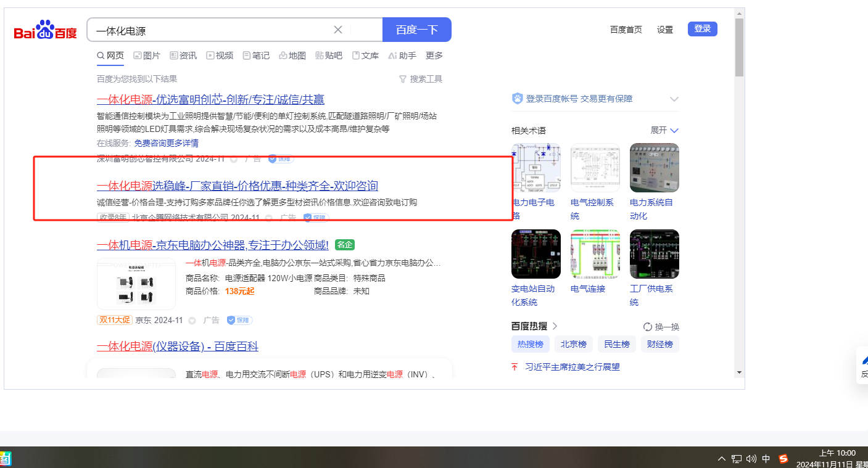Click the 换一换 refresh icon
Viewport: 868px width, 468px height.
(x=648, y=327)
